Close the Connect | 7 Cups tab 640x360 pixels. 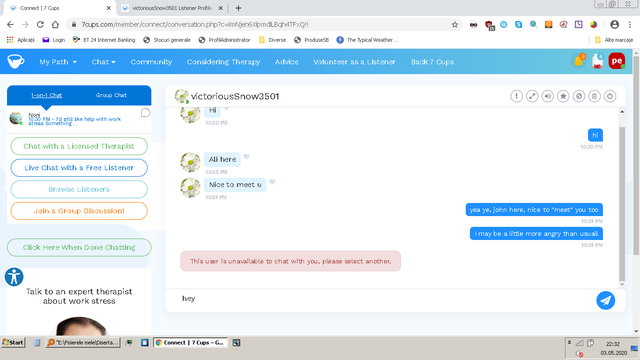pos(109,8)
